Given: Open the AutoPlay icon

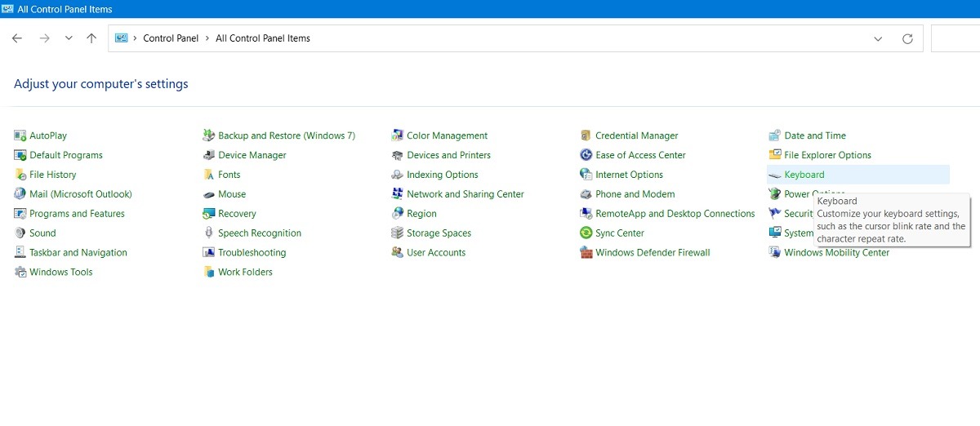Looking at the screenshot, I should 20,135.
